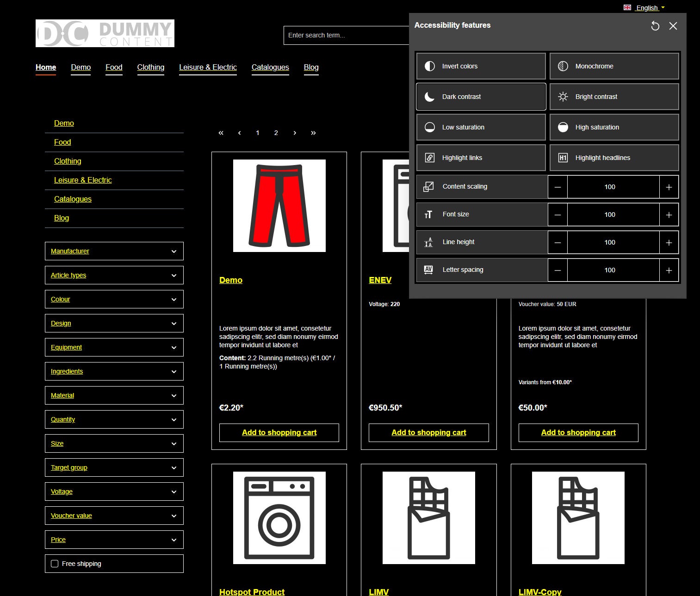Open the Hotspot Product title link
700x596 pixels.
[x=252, y=592]
